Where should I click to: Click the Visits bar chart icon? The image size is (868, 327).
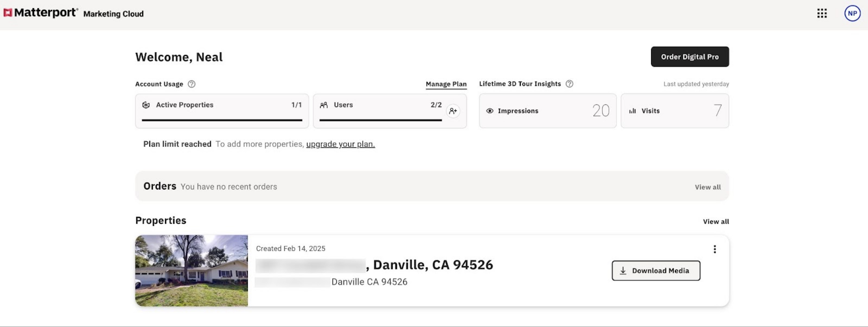click(633, 111)
